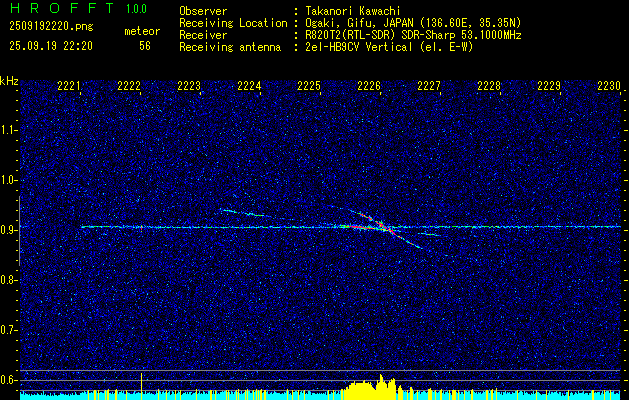The height and width of the screenshot is (400, 629).
Task: Click the meteor count label
Action: point(142,31)
